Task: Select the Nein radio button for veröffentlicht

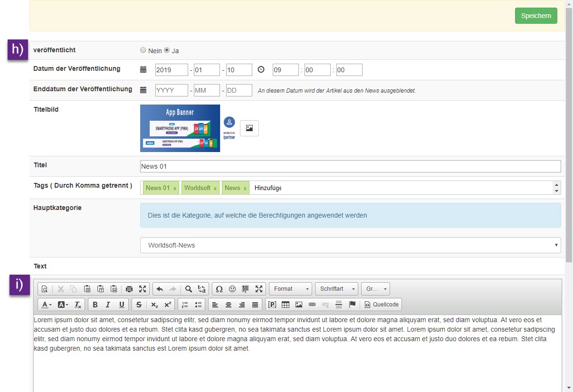Action: click(143, 49)
